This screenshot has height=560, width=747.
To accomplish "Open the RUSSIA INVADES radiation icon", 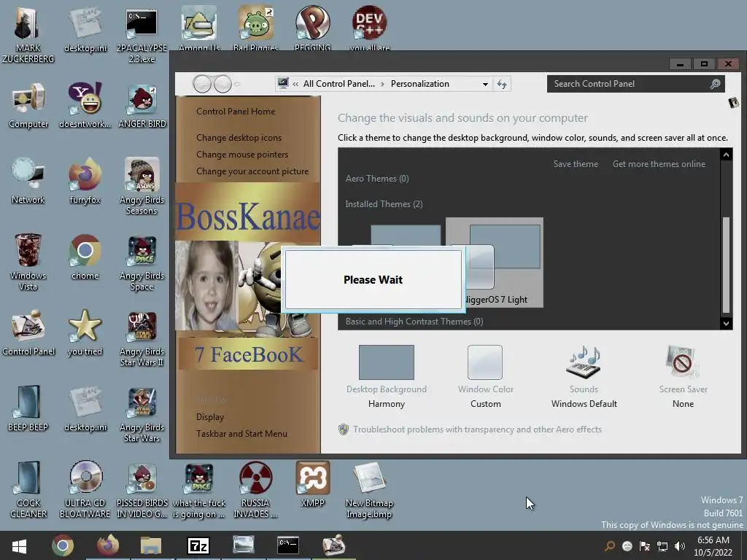I will tap(255, 489).
